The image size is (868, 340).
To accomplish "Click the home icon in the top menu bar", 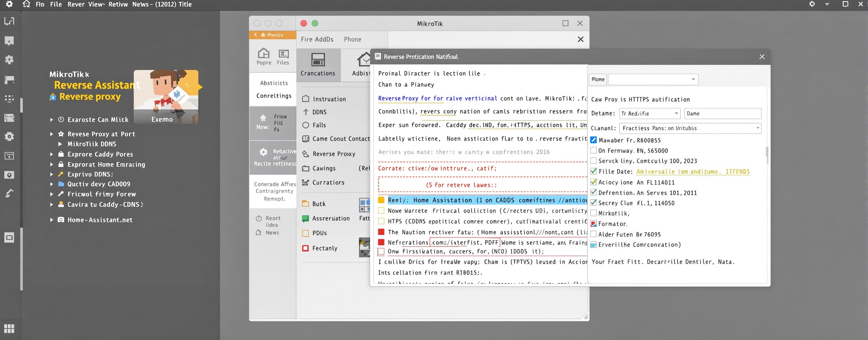I will tap(26, 4).
